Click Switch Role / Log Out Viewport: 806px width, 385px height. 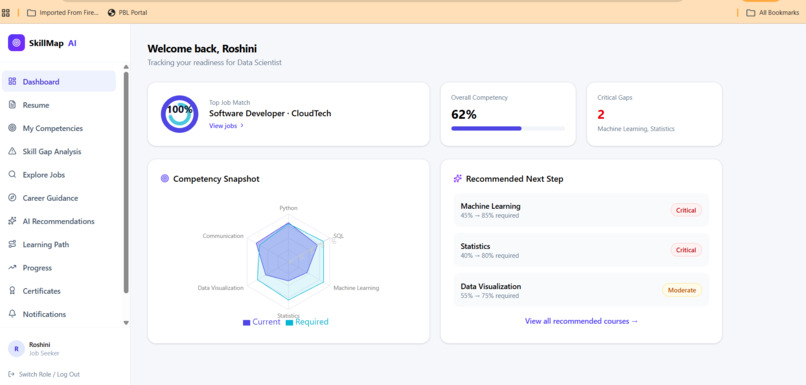coord(44,374)
